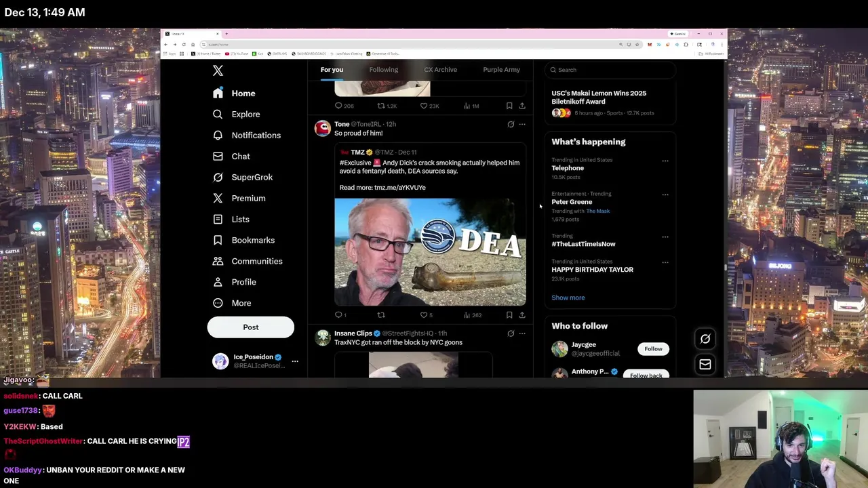Open Andy Dick DEA image
Viewport: 868px width, 488px height.
pyautogui.click(x=430, y=252)
